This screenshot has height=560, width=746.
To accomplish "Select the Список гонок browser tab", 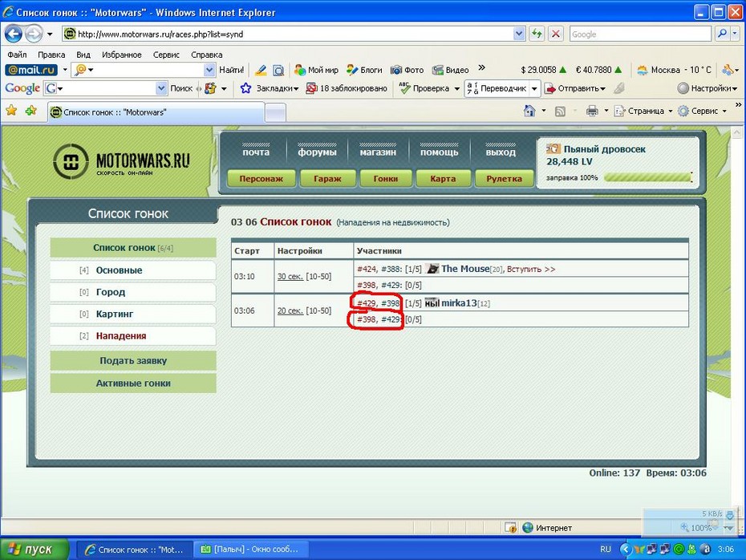I will coord(156,112).
